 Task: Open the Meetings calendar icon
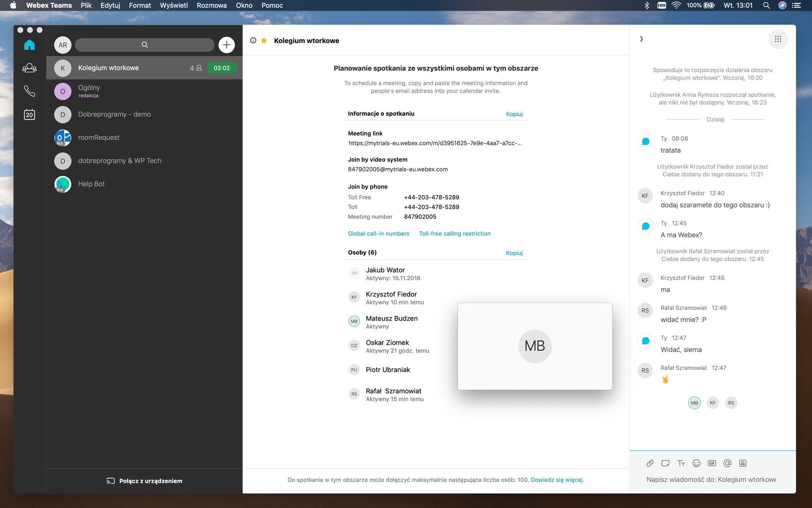[x=29, y=114]
